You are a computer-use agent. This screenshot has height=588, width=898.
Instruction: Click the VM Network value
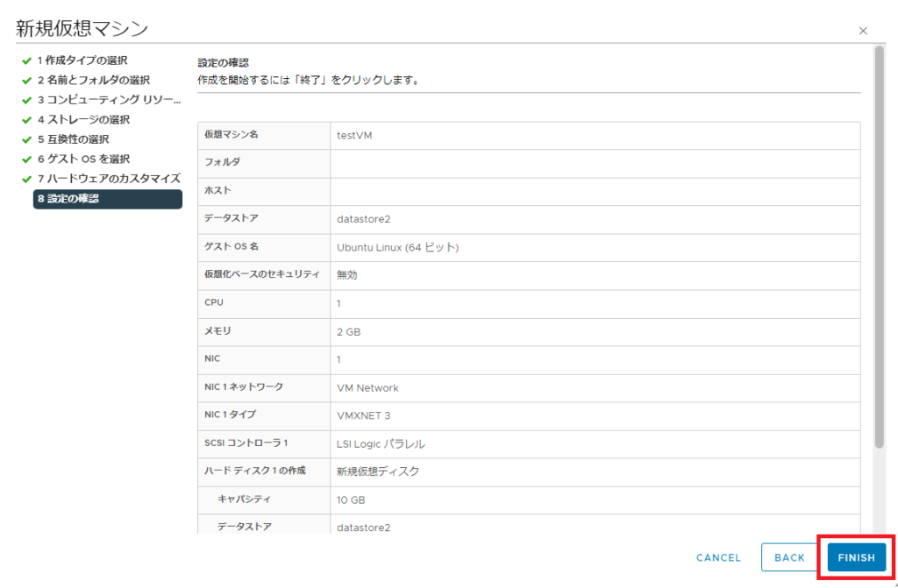pyautogui.click(x=367, y=388)
